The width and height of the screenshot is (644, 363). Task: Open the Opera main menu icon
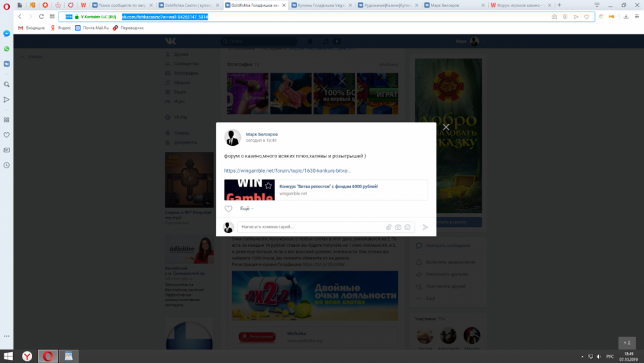(x=6, y=6)
